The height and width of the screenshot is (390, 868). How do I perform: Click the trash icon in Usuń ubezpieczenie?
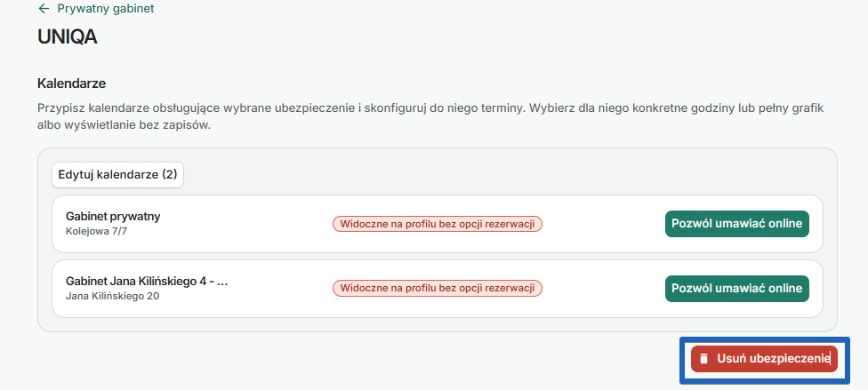703,359
